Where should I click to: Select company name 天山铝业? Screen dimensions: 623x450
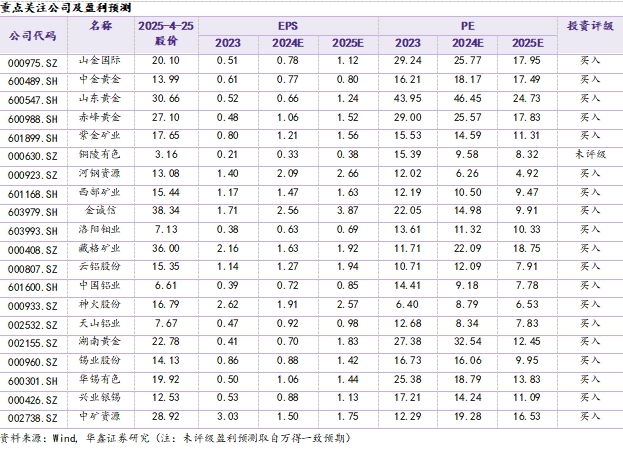pos(100,323)
